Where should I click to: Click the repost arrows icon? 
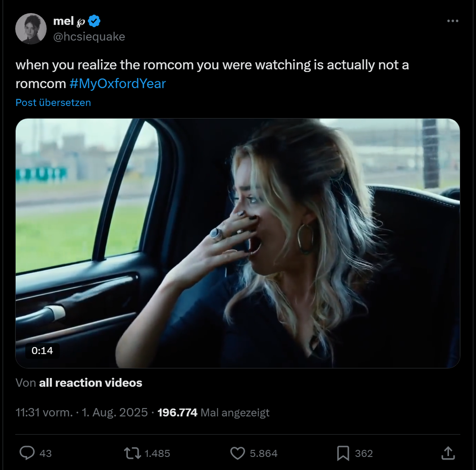(x=132, y=453)
